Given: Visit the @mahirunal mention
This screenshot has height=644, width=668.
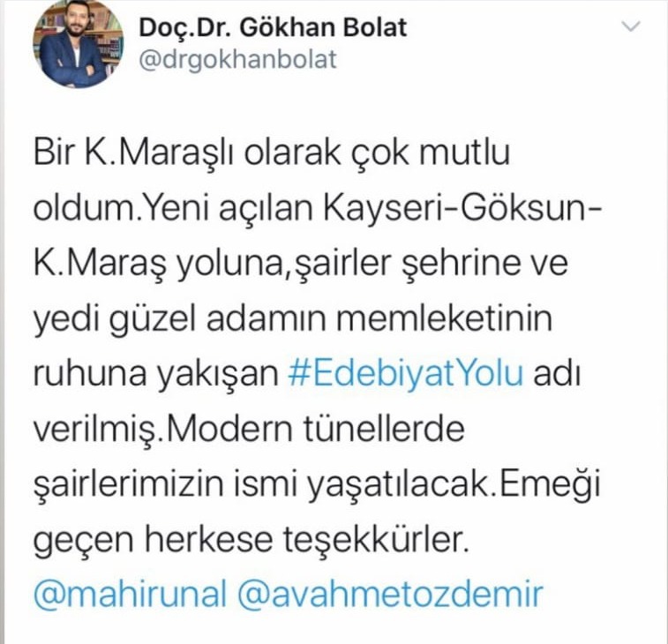Looking at the screenshot, I should click(x=130, y=594).
